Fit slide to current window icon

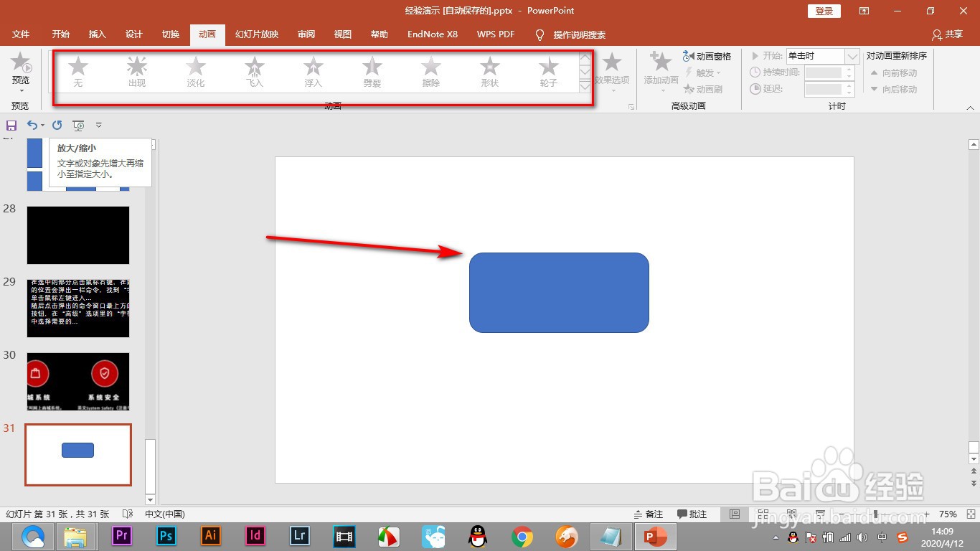(969, 514)
